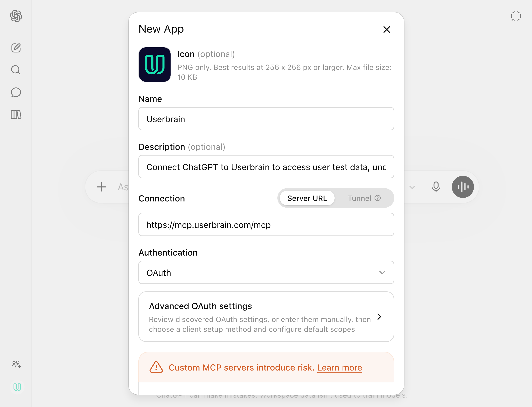532x407 pixels.
Task: Start a new chat with compose icon
Action: click(16, 48)
